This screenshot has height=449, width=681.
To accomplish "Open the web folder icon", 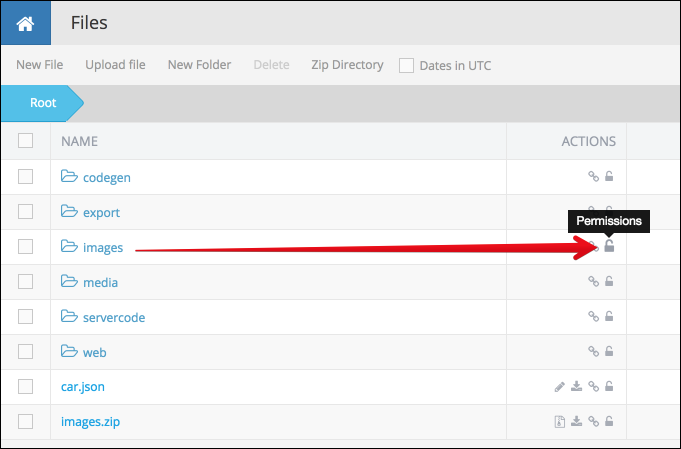I will coord(69,351).
